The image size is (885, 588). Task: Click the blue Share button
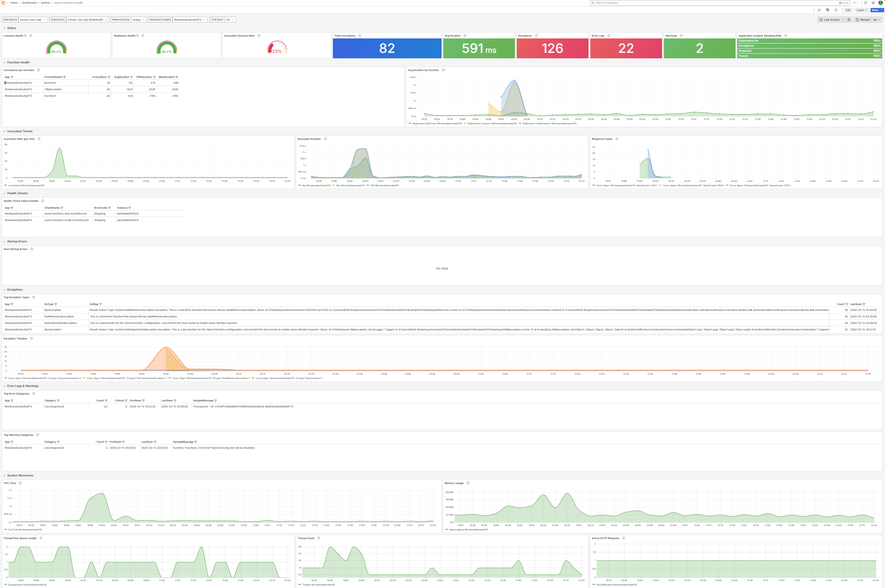click(875, 10)
